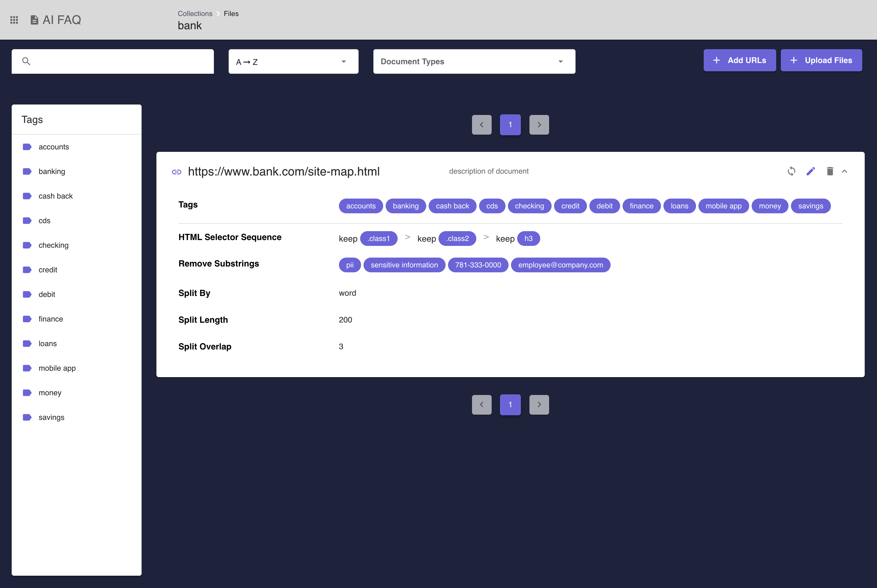This screenshot has height=588, width=877.
Task: Click the tag icon next to banking
Action: pos(27,172)
